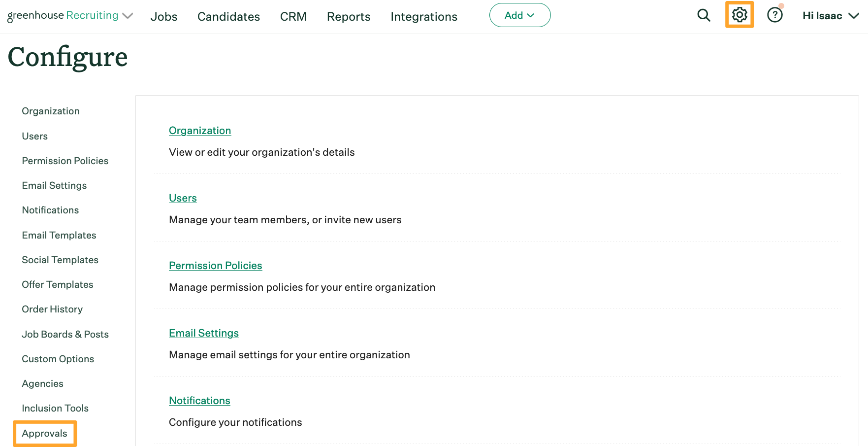This screenshot has width=868, height=447.
Task: Open the help question mark icon
Action: 774,15
